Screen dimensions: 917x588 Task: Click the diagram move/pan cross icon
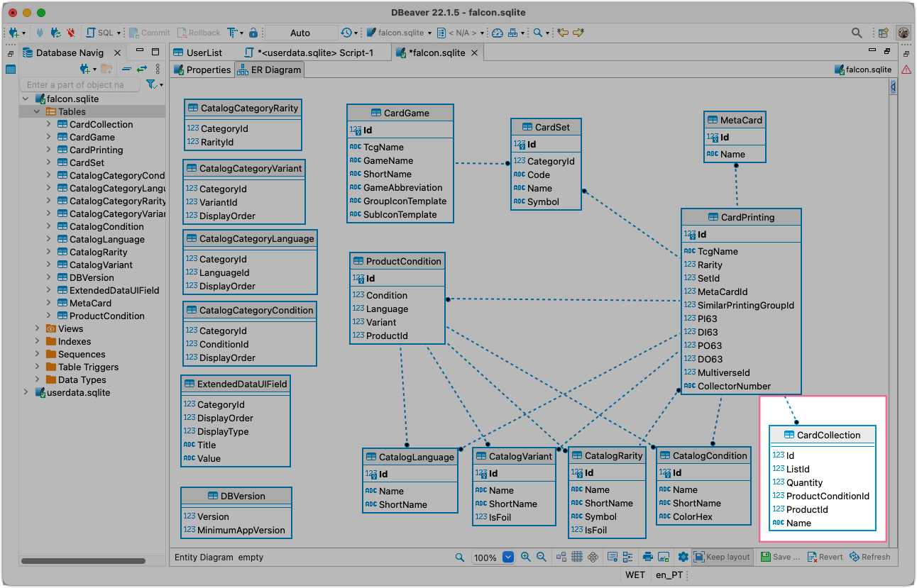coord(593,558)
